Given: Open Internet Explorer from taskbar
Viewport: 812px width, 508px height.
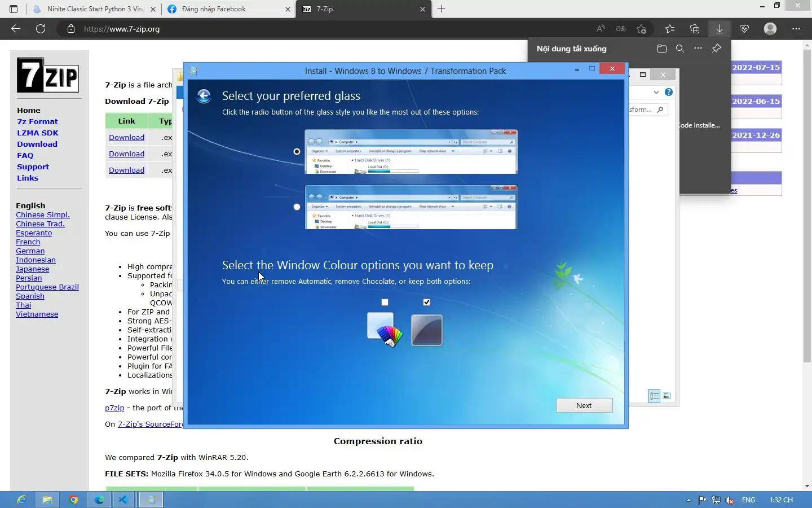Looking at the screenshot, I should [21, 500].
